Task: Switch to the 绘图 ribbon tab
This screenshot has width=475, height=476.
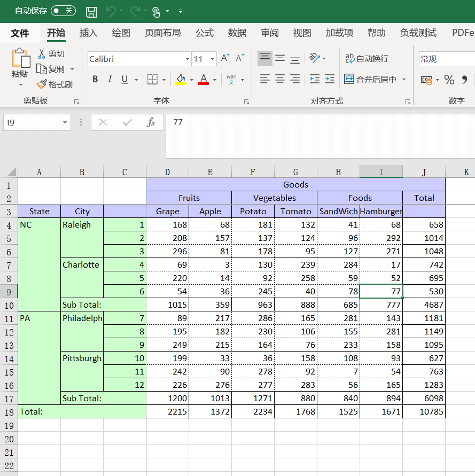Action: coord(121,33)
